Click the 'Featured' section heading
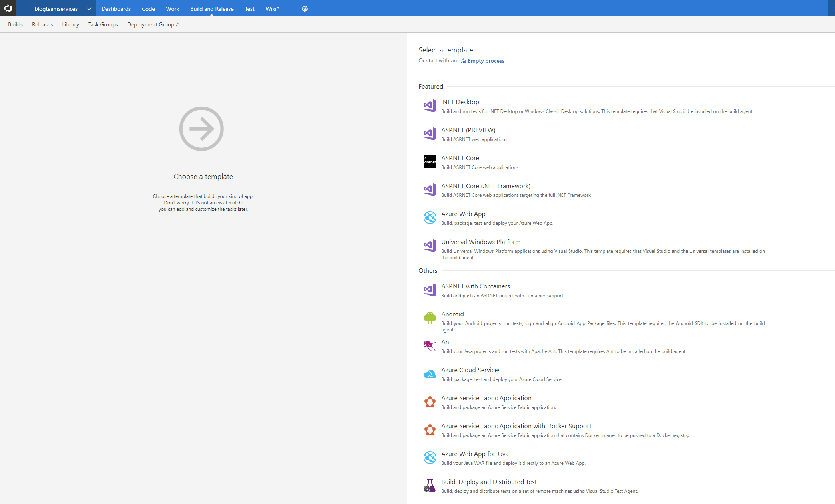 431,87
